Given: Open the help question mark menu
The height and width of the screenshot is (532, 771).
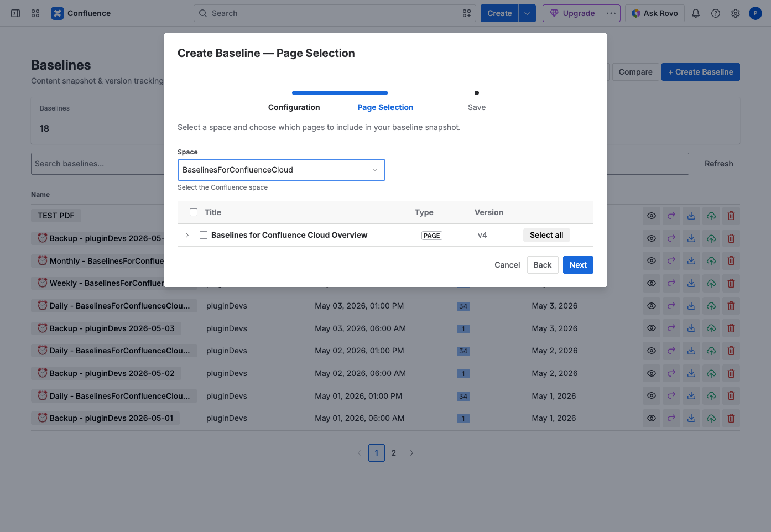Looking at the screenshot, I should click(716, 13).
